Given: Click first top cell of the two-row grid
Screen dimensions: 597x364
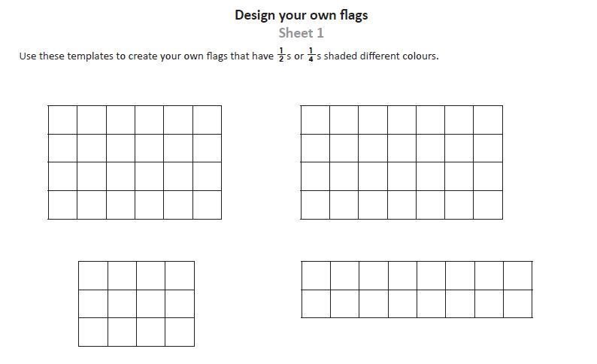Looking at the screenshot, I should tap(316, 276).
